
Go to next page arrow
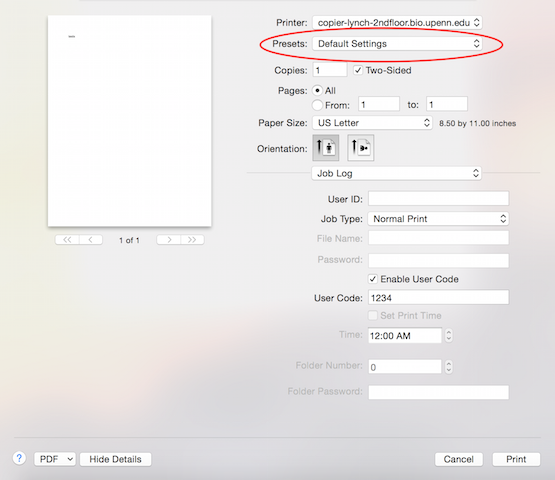[169, 240]
